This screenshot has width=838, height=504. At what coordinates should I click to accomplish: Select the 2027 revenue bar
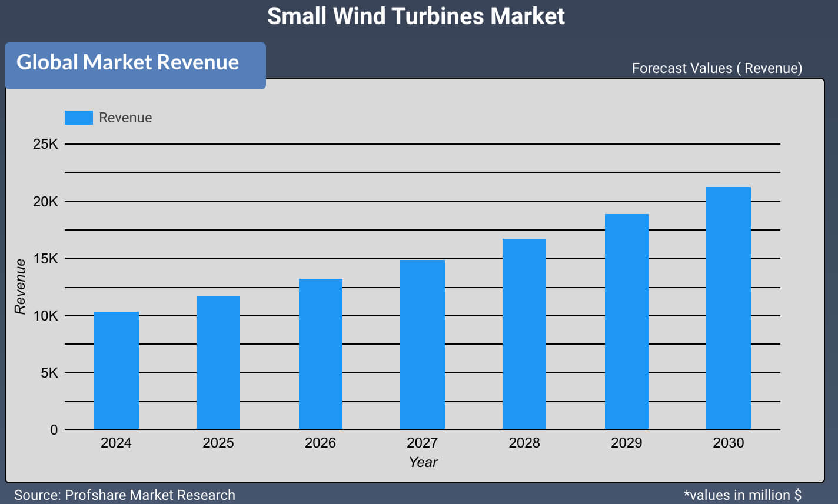click(x=423, y=345)
